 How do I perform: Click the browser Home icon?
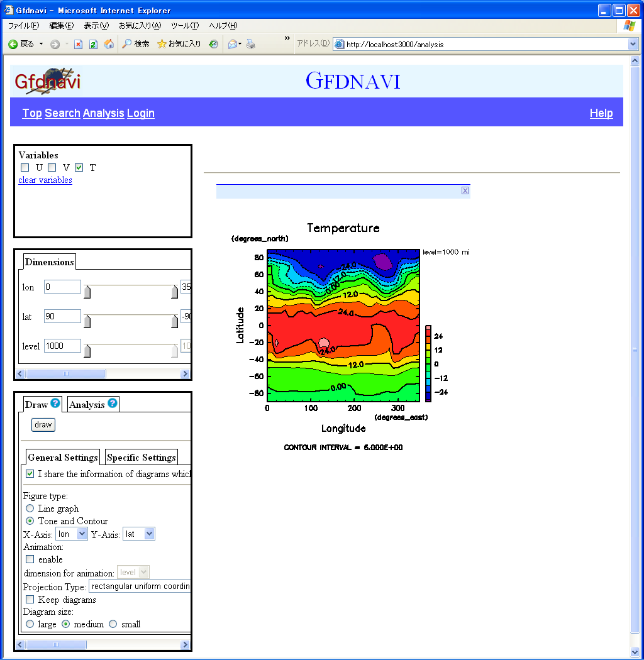(109, 44)
